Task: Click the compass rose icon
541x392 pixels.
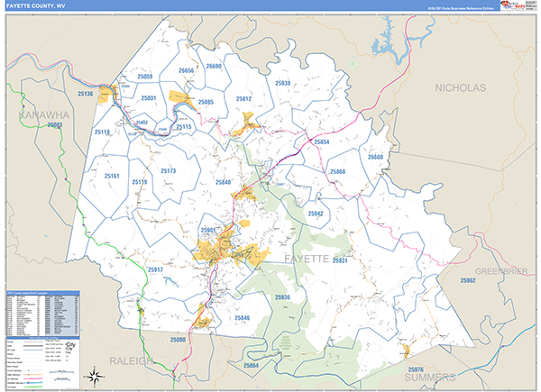Action: pyautogui.click(x=96, y=376)
